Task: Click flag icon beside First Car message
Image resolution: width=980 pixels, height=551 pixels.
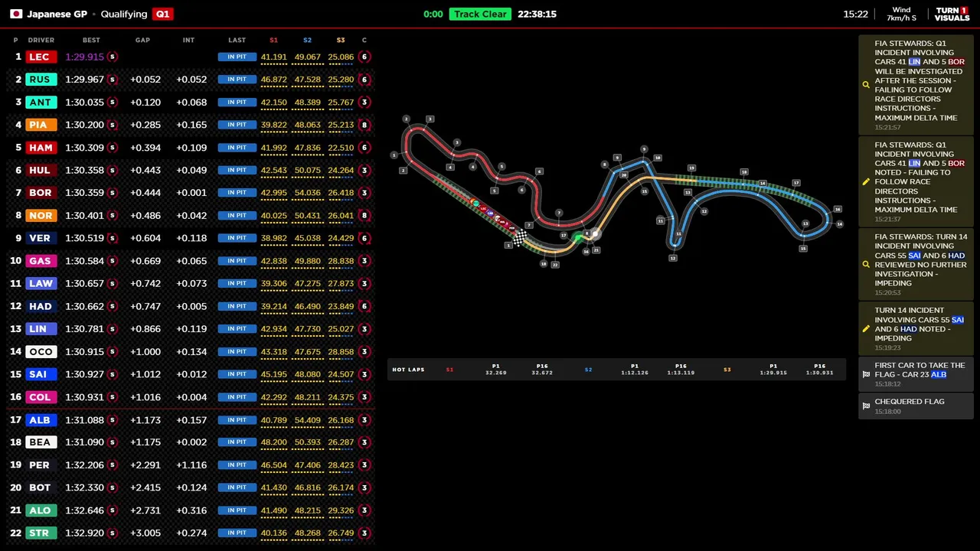Action: click(866, 374)
